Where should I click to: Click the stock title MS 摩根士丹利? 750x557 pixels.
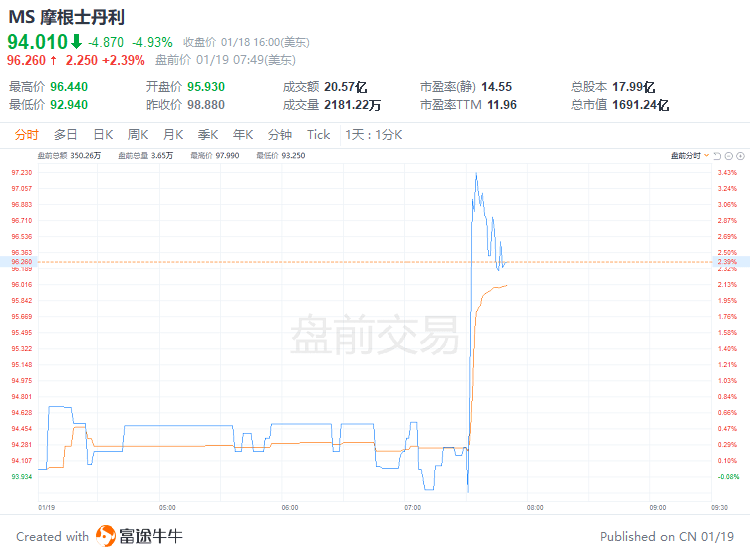tap(66, 17)
